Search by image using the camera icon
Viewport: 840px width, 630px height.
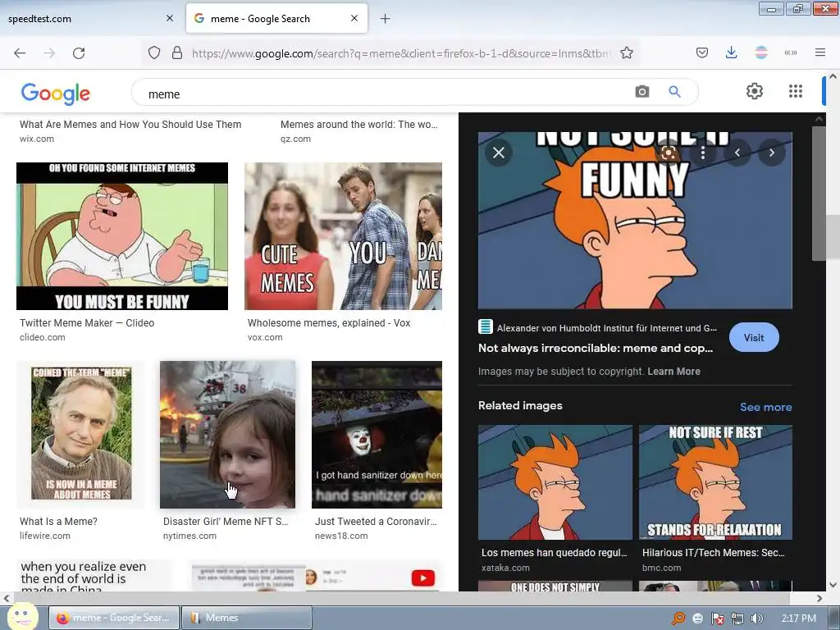coord(641,92)
